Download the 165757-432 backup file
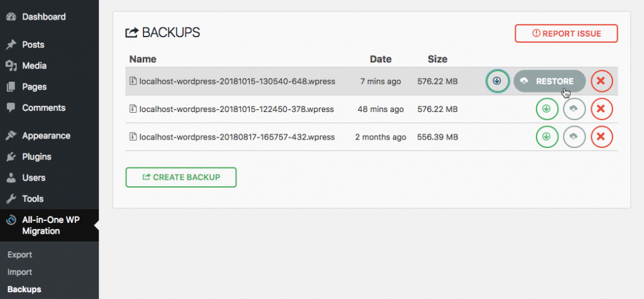The width and height of the screenshot is (644, 299). click(x=547, y=137)
